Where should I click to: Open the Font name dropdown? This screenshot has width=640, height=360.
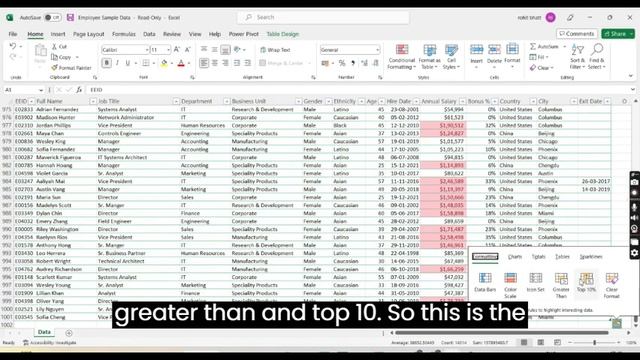click(147, 50)
